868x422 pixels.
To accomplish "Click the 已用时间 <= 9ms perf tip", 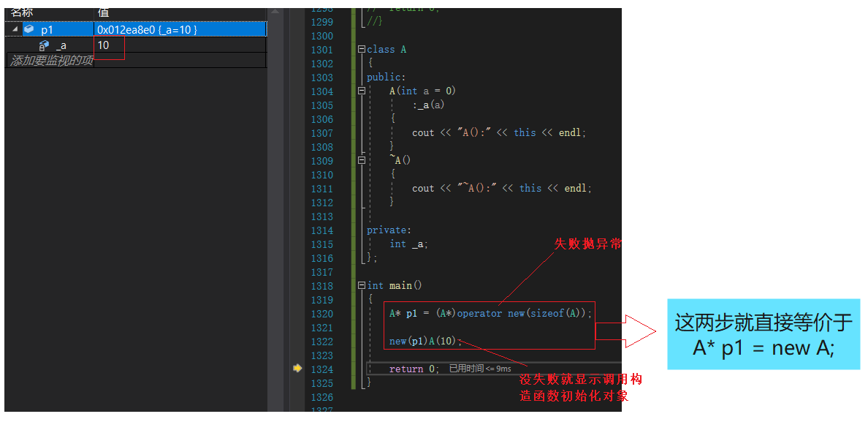I will click(480, 369).
